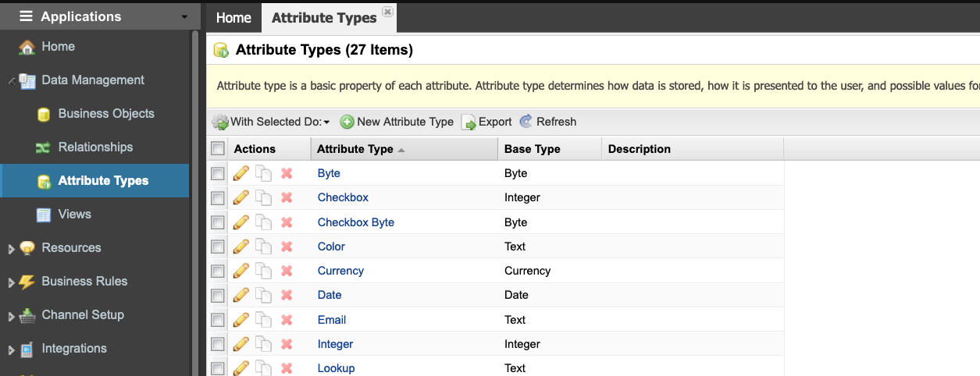Open Relationships in sidebar
Screen dimensions: 980x376
coord(95,147)
